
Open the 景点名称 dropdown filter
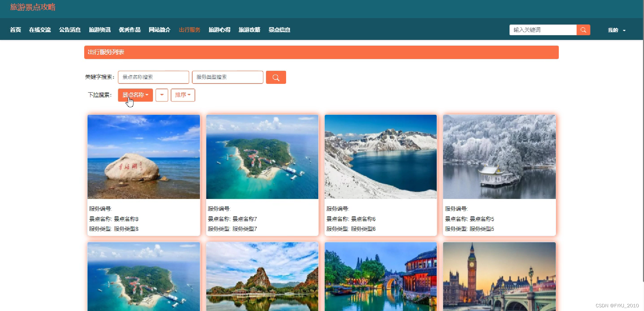coord(136,95)
